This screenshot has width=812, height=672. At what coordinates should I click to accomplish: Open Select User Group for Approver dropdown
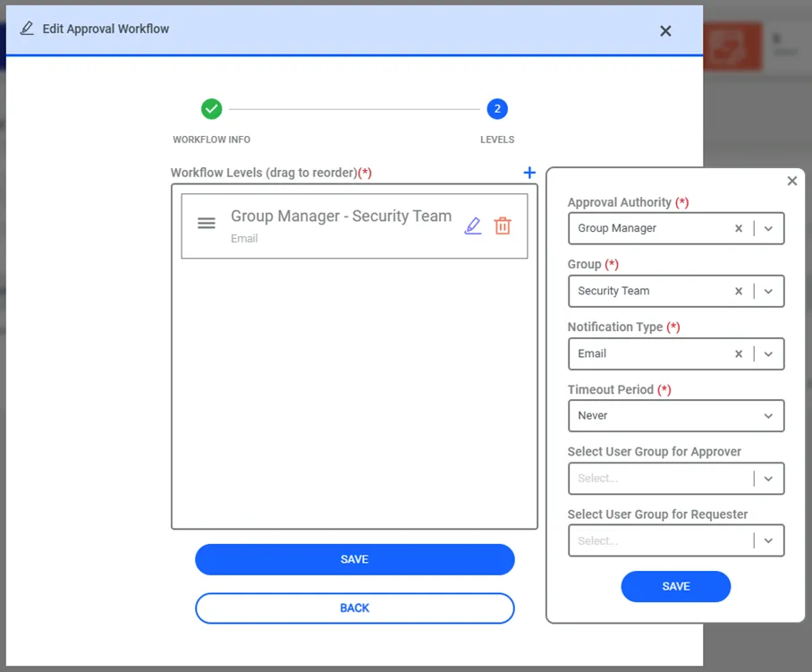coord(768,478)
